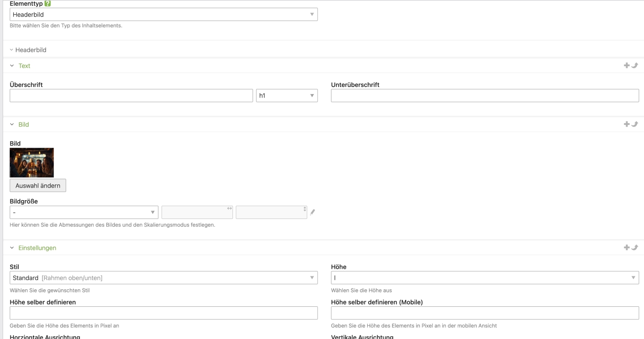Click the Auswahl ändern button
This screenshot has height=339, width=644.
[x=38, y=185]
